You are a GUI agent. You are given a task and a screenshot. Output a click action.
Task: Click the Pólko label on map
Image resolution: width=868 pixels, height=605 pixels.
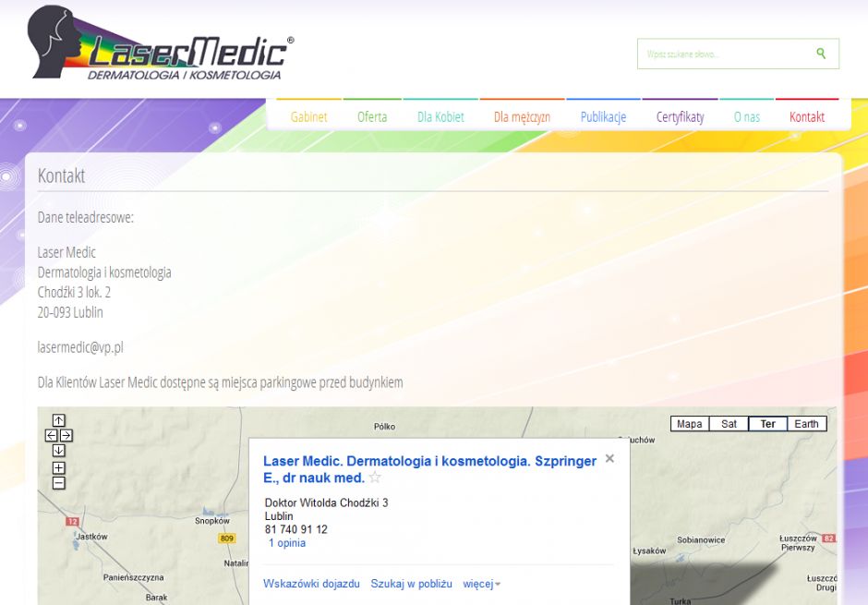(x=384, y=426)
